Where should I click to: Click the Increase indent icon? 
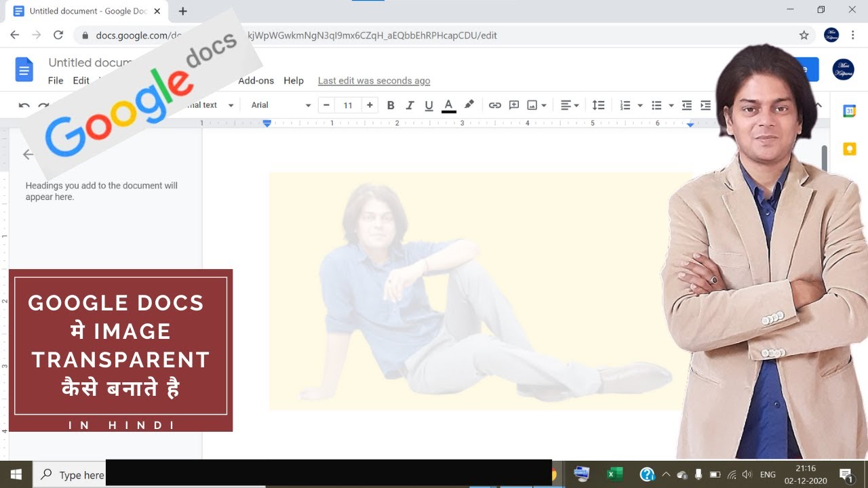point(706,105)
